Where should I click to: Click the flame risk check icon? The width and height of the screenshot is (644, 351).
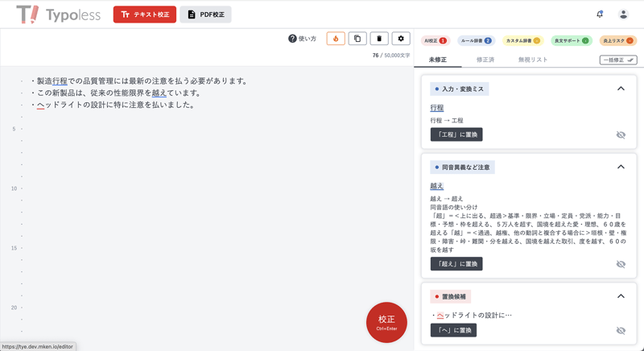[336, 39]
